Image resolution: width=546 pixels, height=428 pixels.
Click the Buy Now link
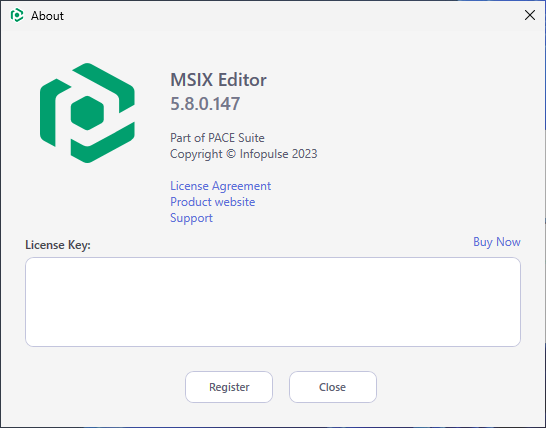(x=497, y=242)
